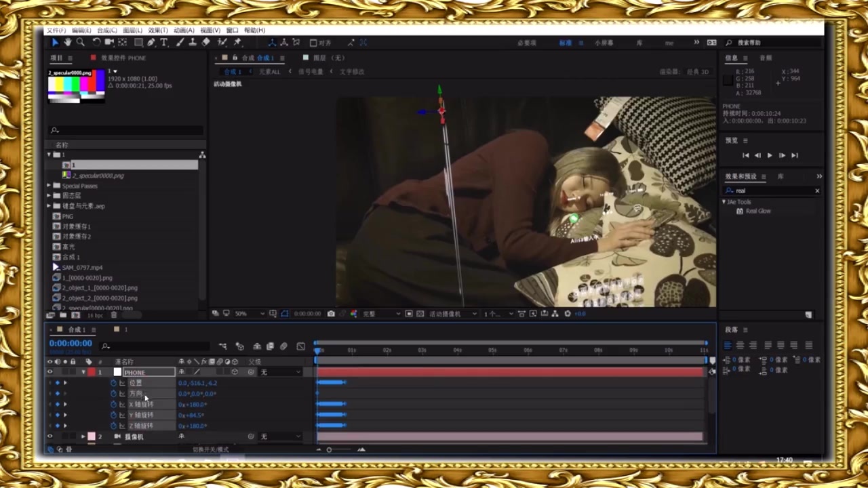Toggle the 方向 property stopwatch
This screenshot has width=868, height=488.
point(113,394)
